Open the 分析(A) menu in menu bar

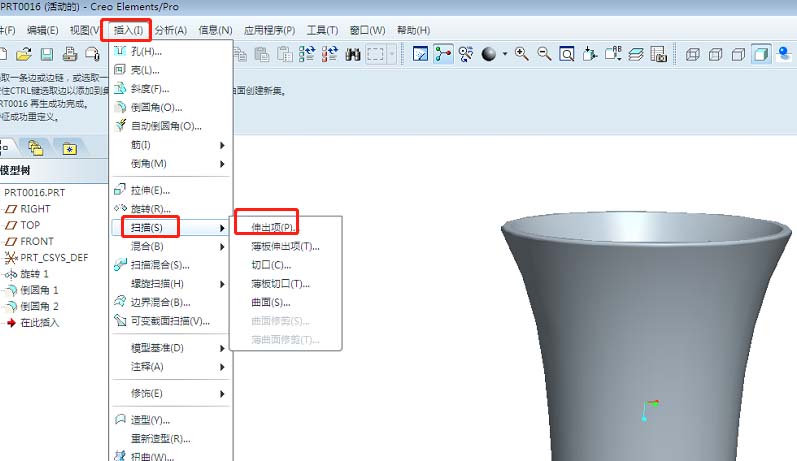point(171,30)
